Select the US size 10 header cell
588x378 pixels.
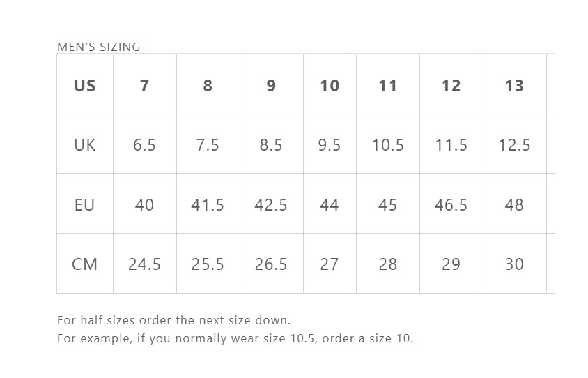(x=330, y=84)
